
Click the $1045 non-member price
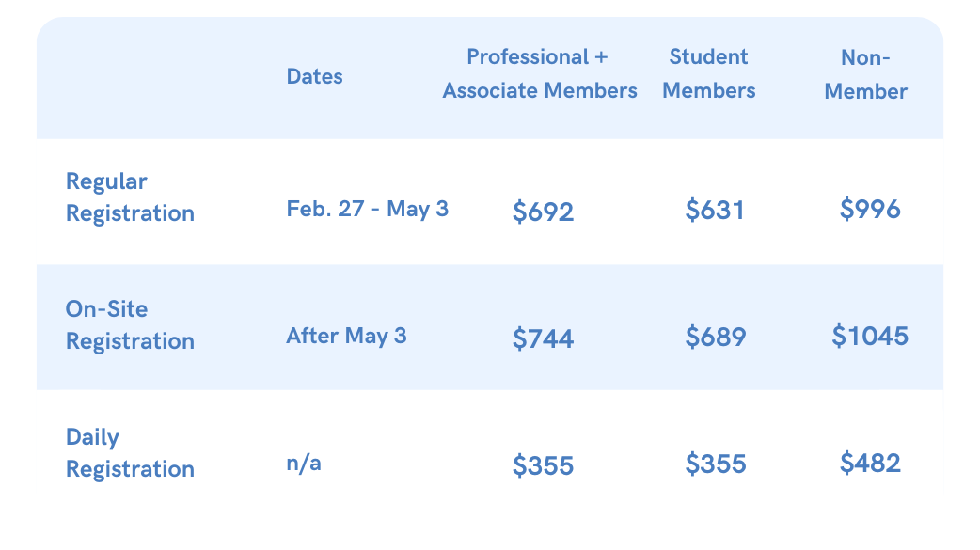click(870, 337)
